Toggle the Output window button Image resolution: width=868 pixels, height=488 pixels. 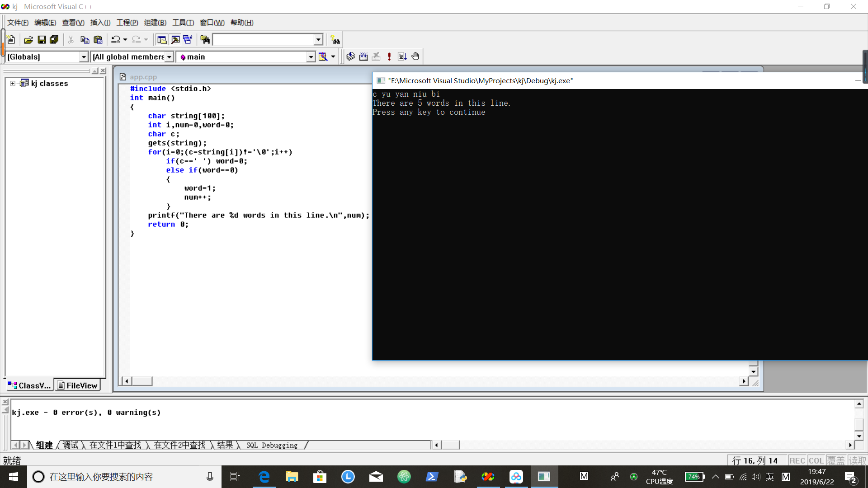point(175,40)
